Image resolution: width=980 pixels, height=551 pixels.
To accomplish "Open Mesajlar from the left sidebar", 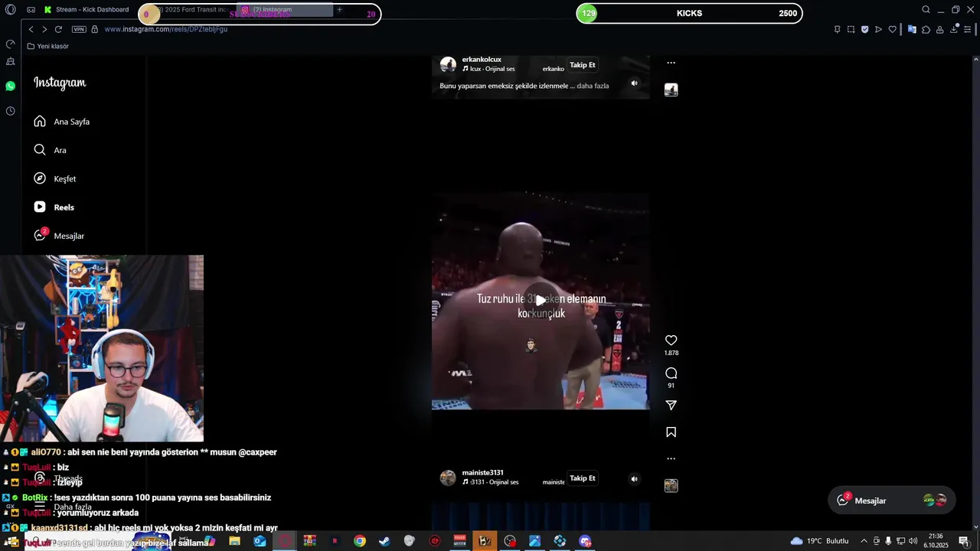I will 59,236.
